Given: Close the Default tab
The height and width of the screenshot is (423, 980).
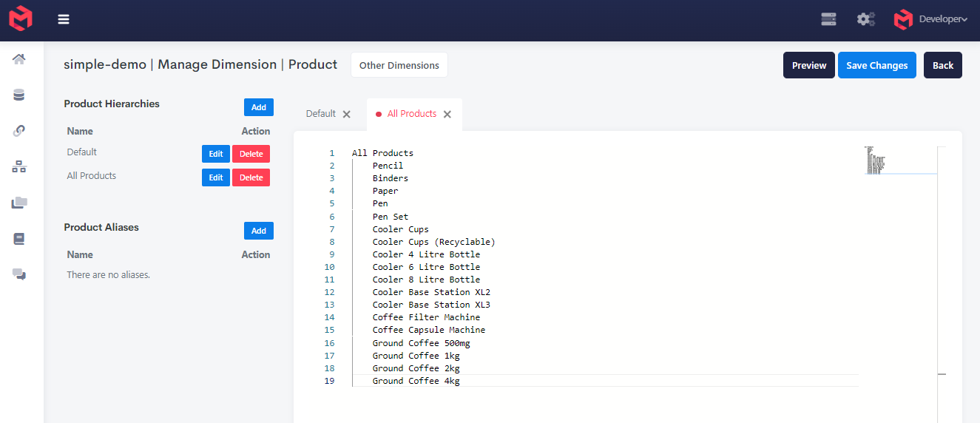Looking at the screenshot, I should tap(347, 115).
